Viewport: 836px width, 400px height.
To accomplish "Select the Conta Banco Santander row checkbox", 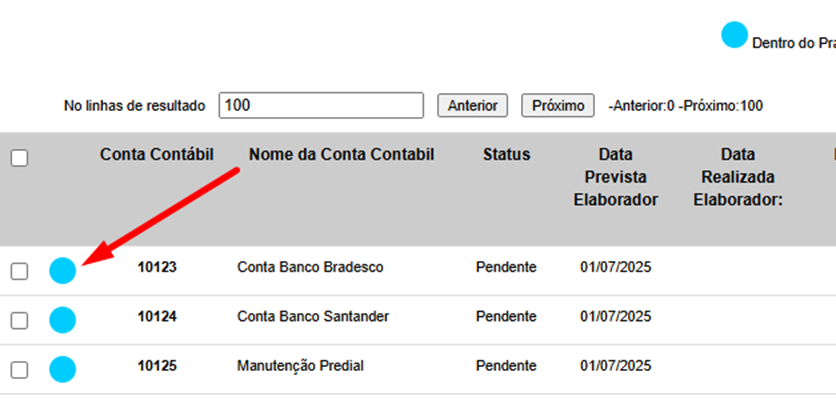I will pos(20,320).
